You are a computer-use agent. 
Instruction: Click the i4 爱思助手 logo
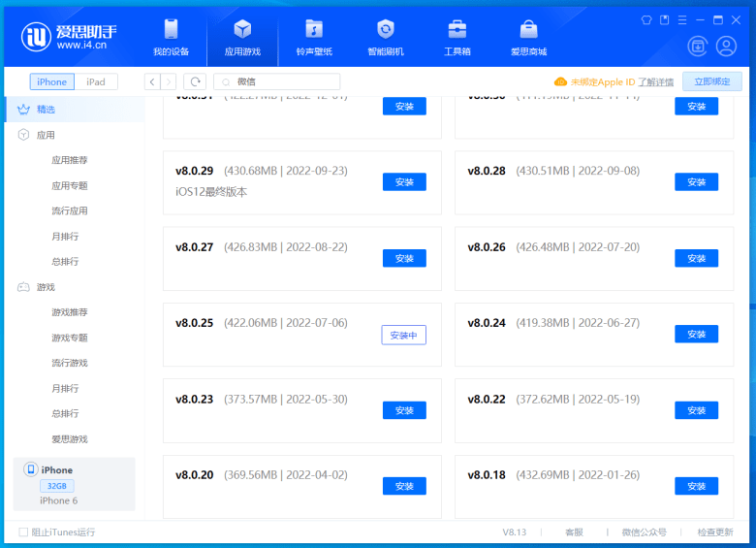[69, 37]
